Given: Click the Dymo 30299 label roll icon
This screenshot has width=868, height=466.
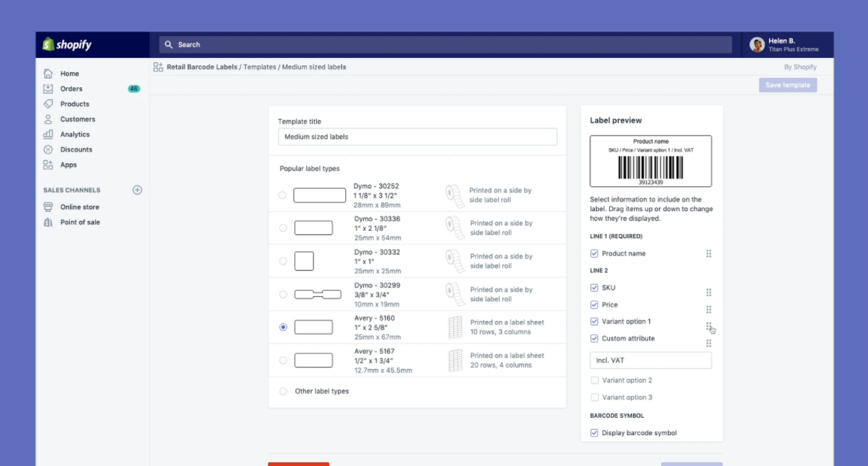Looking at the screenshot, I should (454, 295).
